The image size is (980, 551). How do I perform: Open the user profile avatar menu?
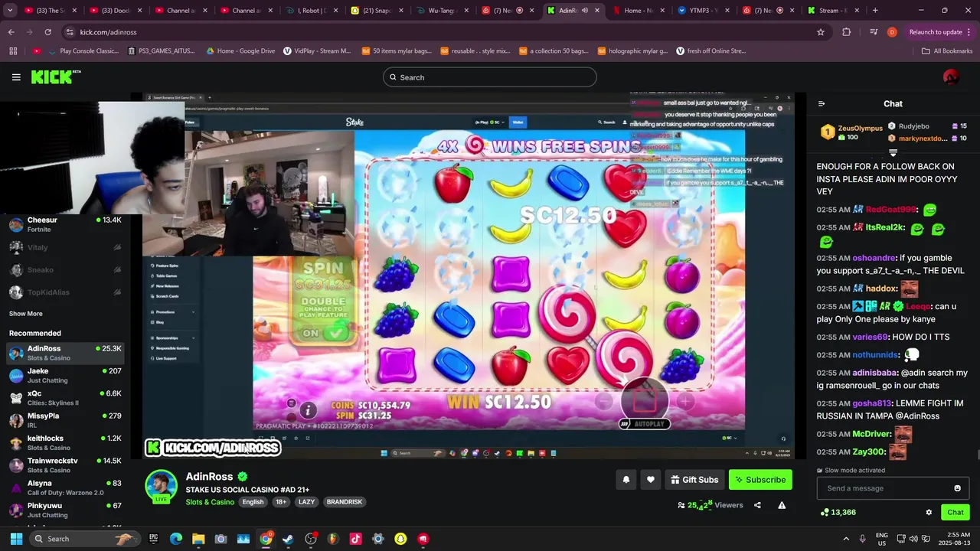pos(951,77)
